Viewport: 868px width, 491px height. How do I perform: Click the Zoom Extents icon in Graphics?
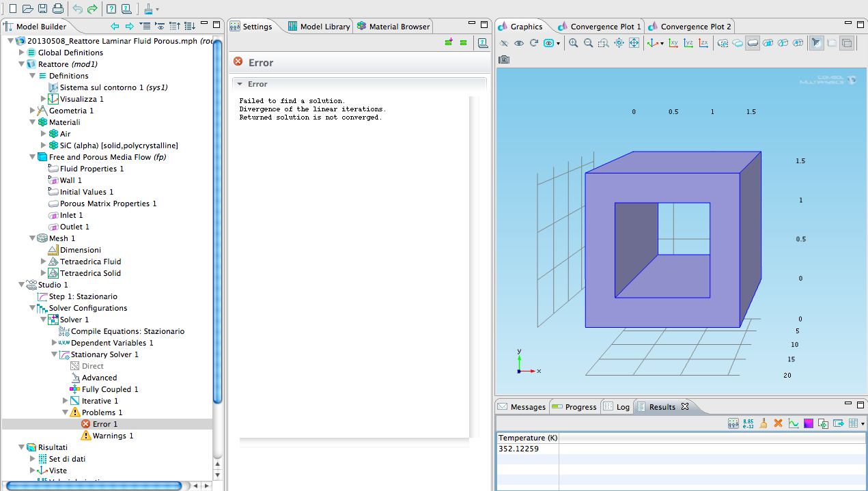tap(634, 43)
